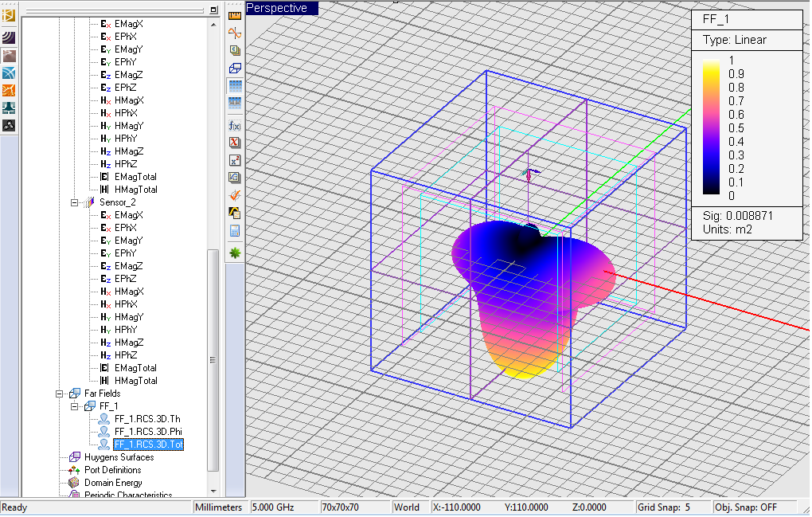This screenshot has height=517, width=812.
Task: Select the highlighted FF_1.RCS.3D.Tot result
Action: pos(149,445)
